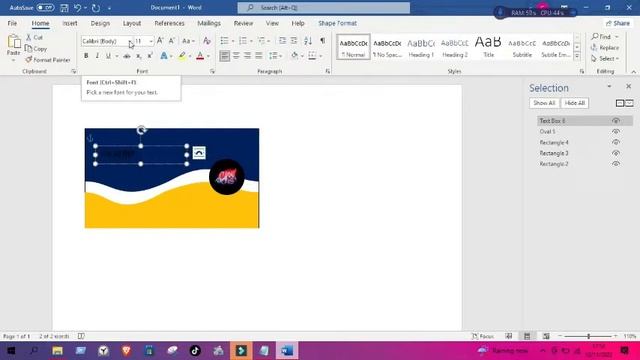
Task: Collapse the ribbon
Action: pos(633,72)
